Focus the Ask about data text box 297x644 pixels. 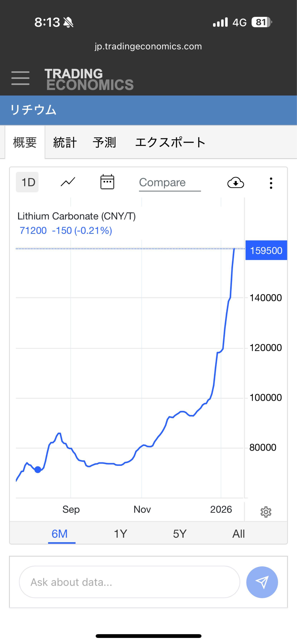129,582
